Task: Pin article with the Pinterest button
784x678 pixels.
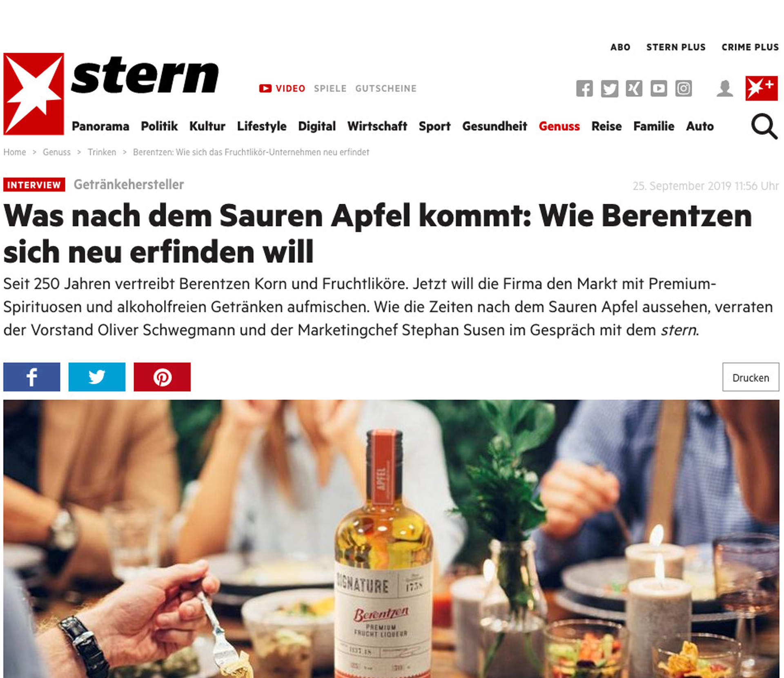Action: pos(162,377)
